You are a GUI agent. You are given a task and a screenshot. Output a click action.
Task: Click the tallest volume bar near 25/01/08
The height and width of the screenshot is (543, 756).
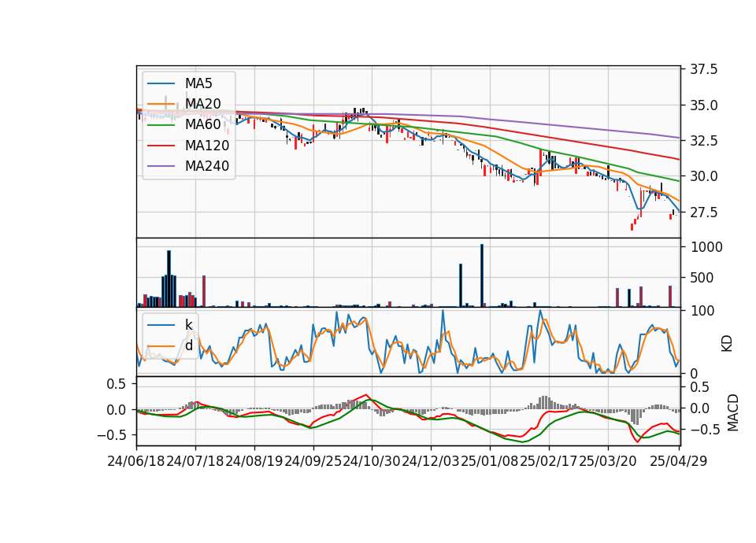point(482,275)
